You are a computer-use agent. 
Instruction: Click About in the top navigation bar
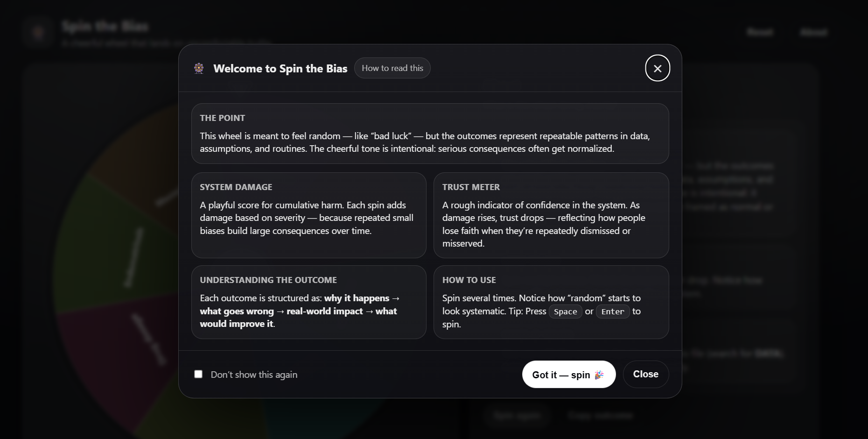pyautogui.click(x=812, y=32)
